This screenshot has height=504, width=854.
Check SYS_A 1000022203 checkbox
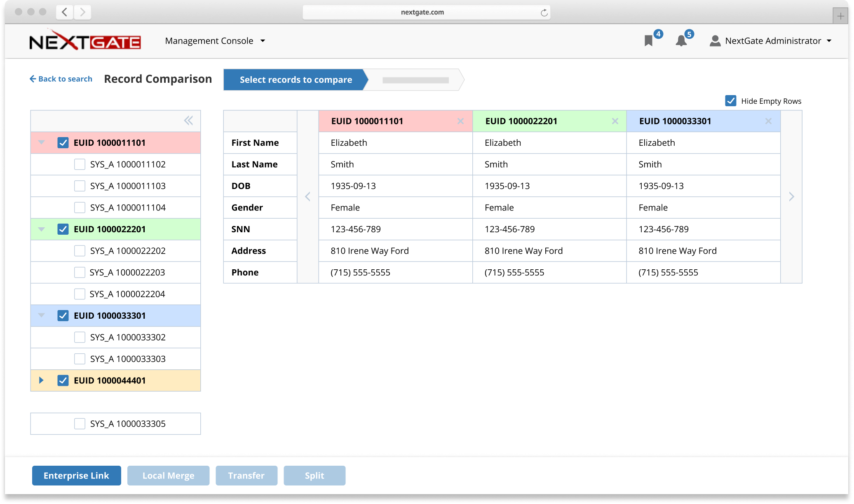point(80,273)
